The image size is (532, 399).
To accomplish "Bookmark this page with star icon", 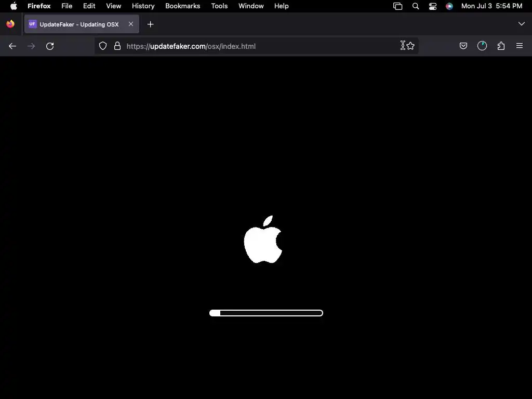I will (x=410, y=46).
